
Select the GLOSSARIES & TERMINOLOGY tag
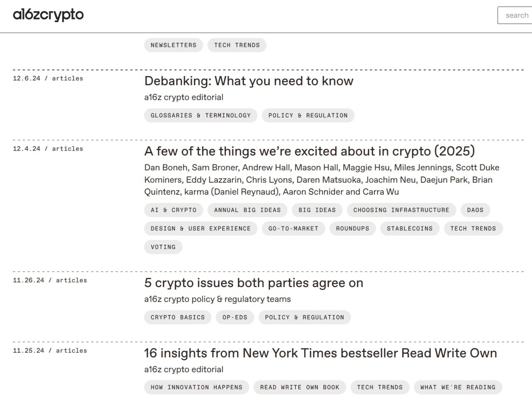(x=201, y=115)
